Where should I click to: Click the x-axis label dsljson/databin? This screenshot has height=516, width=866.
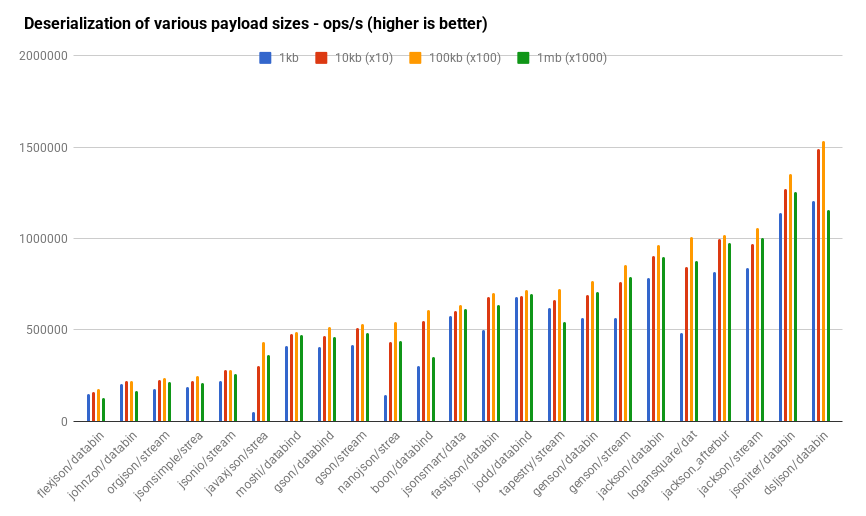pos(796,463)
